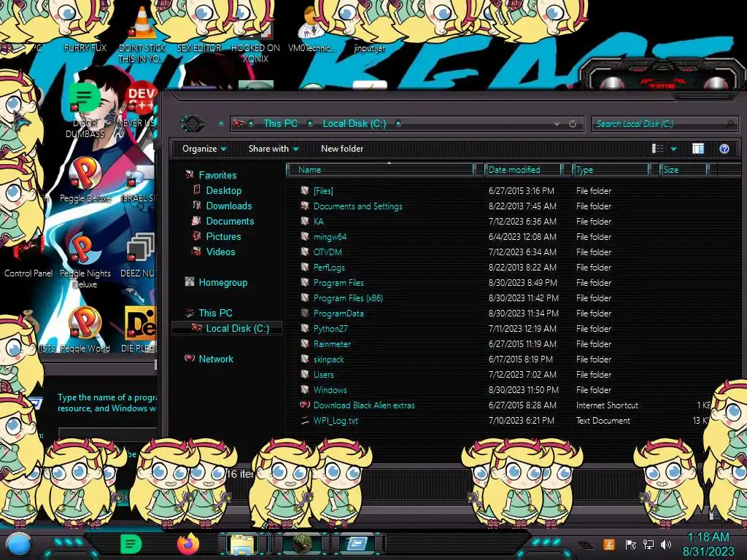Select This PC in navigation pane
The width and height of the screenshot is (747, 560).
click(215, 313)
